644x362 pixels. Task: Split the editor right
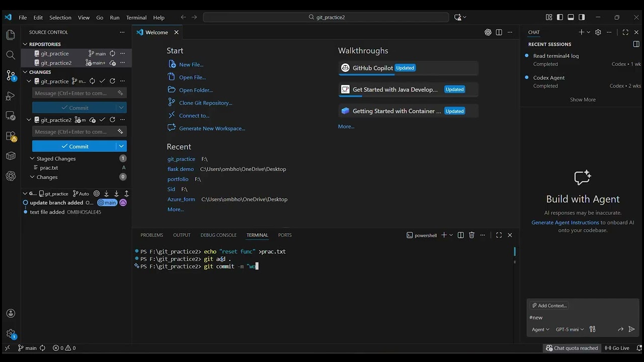(499, 32)
